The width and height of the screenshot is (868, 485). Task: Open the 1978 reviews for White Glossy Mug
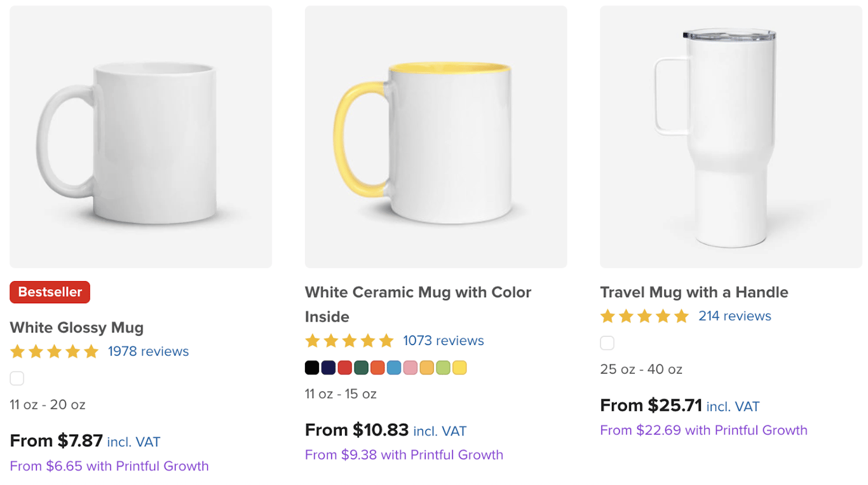point(147,351)
